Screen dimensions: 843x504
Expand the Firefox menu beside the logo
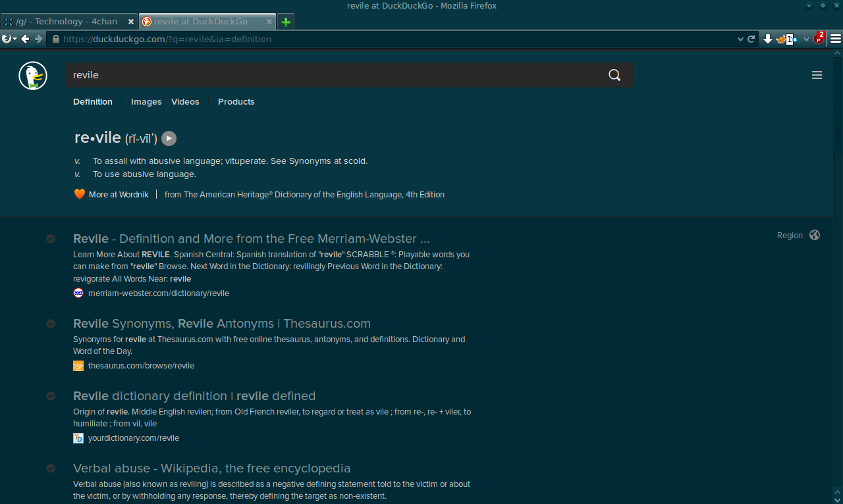click(x=13, y=39)
